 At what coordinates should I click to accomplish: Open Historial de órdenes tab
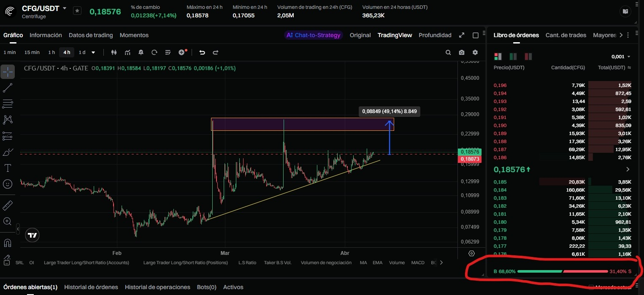91,287
